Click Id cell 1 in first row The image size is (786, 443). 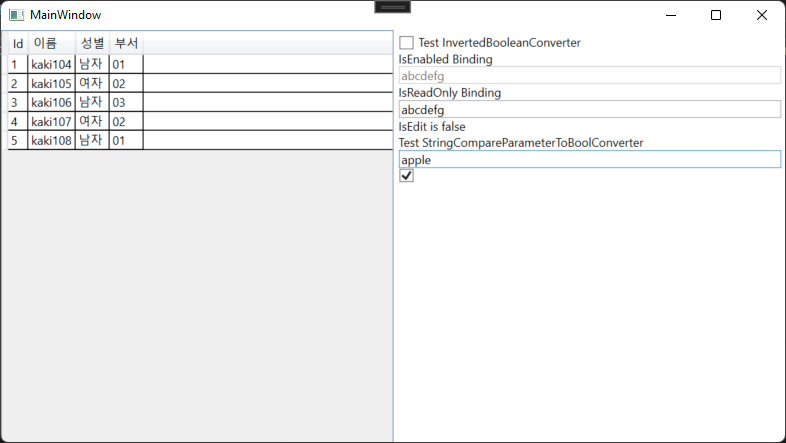pyautogui.click(x=18, y=64)
